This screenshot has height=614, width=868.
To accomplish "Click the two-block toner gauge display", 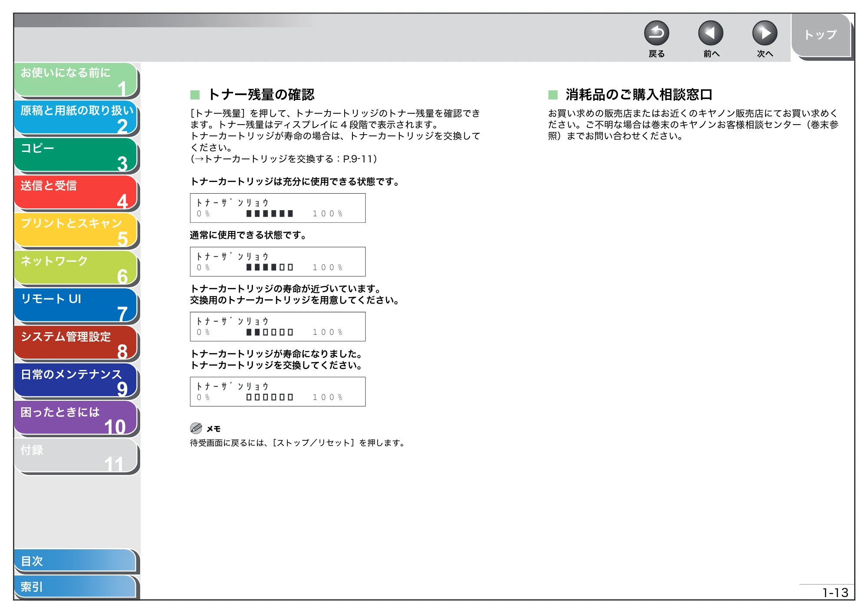I will (278, 327).
